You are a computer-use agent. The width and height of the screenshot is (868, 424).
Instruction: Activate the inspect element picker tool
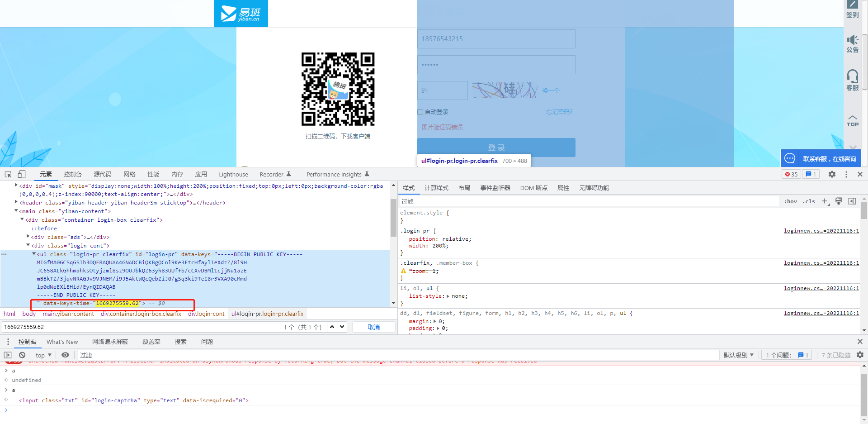8,174
